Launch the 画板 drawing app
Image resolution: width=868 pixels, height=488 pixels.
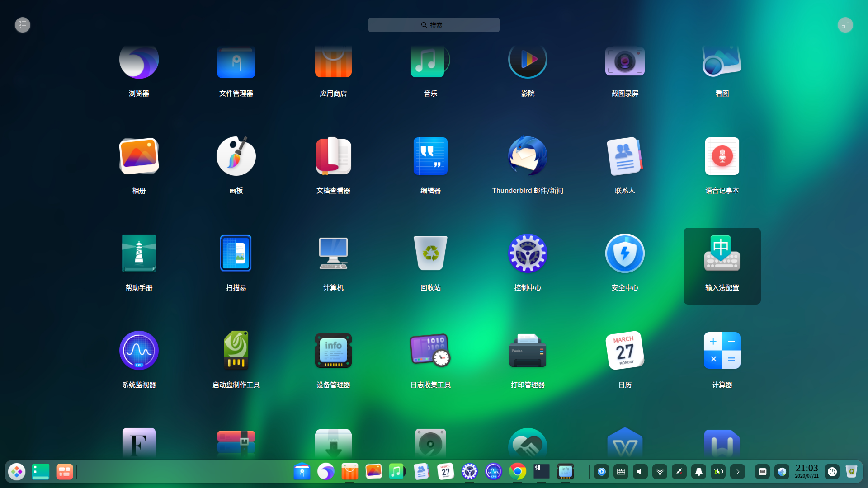[x=236, y=156]
